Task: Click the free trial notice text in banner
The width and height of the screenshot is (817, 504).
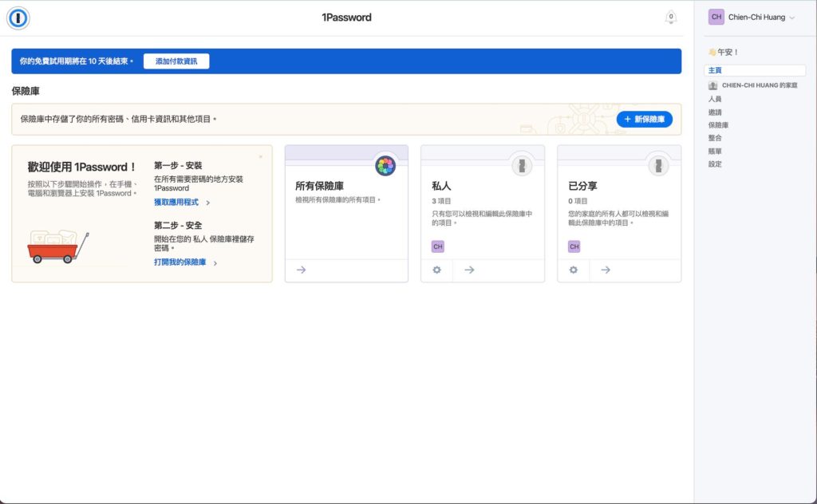Action: (x=77, y=61)
